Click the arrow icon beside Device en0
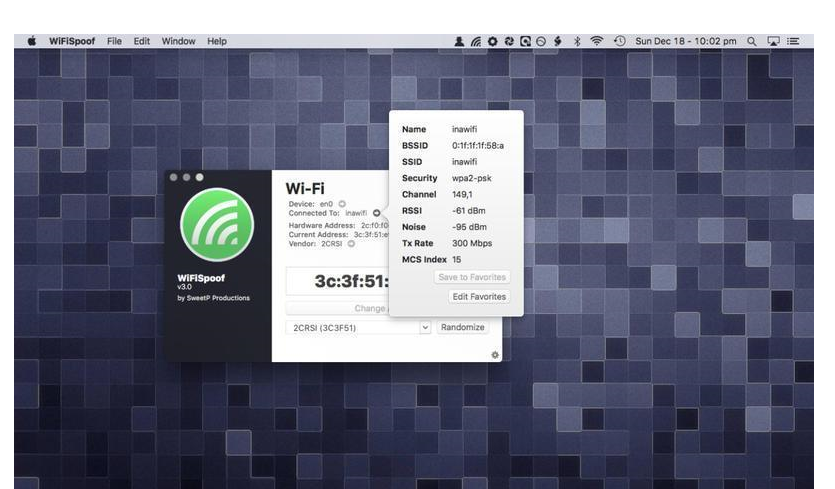835x489 pixels. [342, 204]
